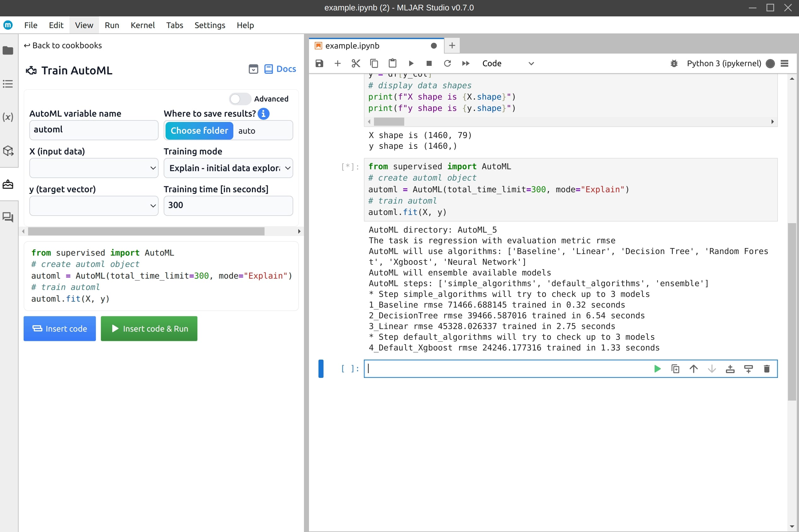Image resolution: width=799 pixels, height=532 pixels.
Task: Click the restart kernel icon
Action: [448, 64]
